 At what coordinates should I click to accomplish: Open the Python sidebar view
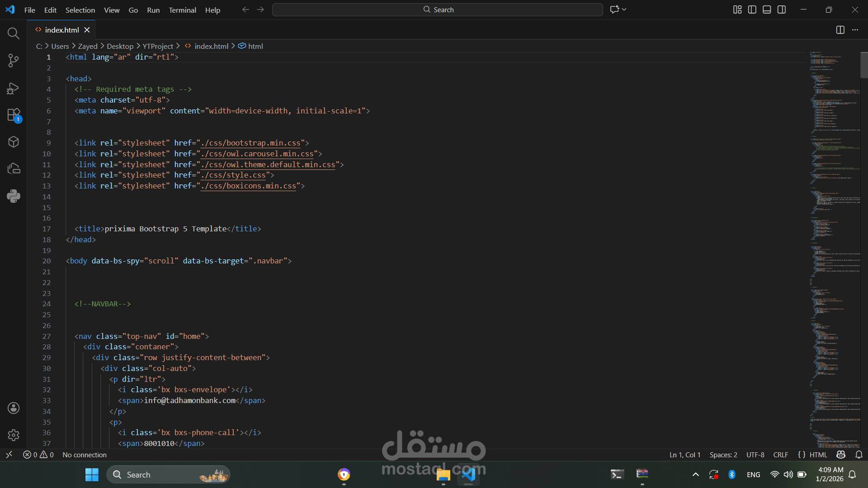[x=14, y=196]
